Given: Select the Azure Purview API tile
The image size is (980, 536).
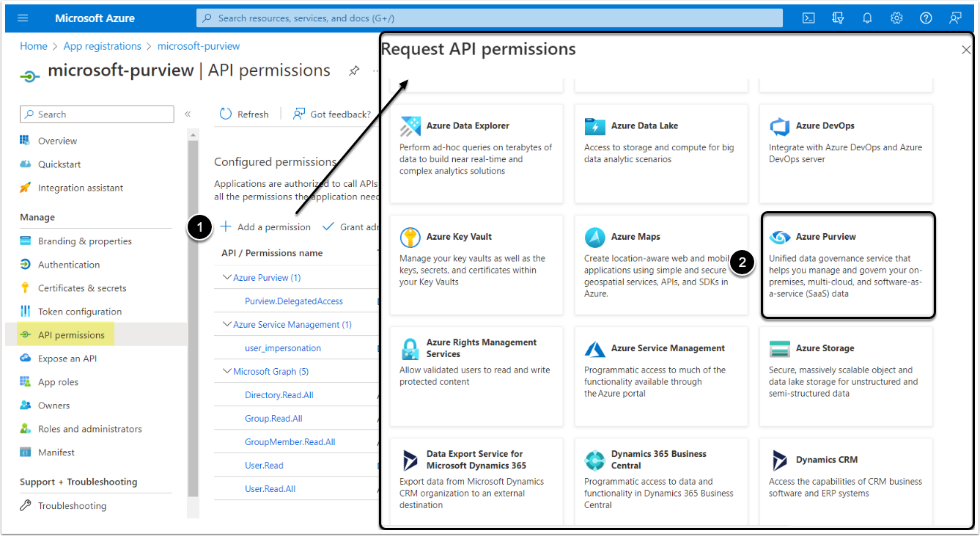Looking at the screenshot, I should 848,265.
